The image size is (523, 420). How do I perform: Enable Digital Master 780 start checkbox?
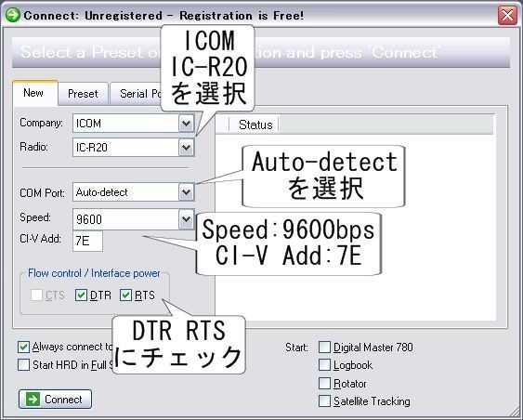point(324,347)
